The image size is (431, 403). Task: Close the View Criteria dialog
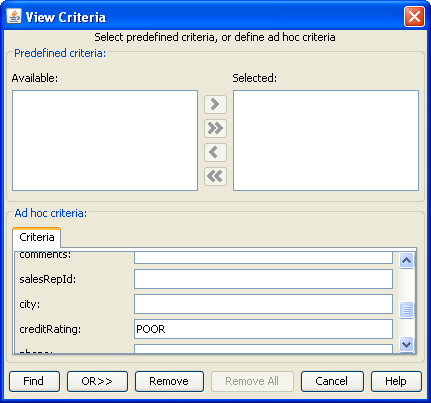414,16
